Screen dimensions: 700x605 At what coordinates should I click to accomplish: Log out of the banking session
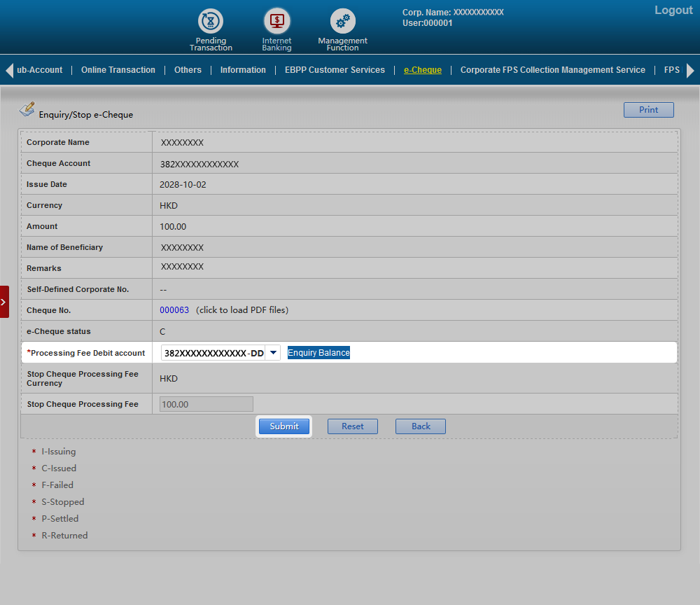pyautogui.click(x=673, y=11)
